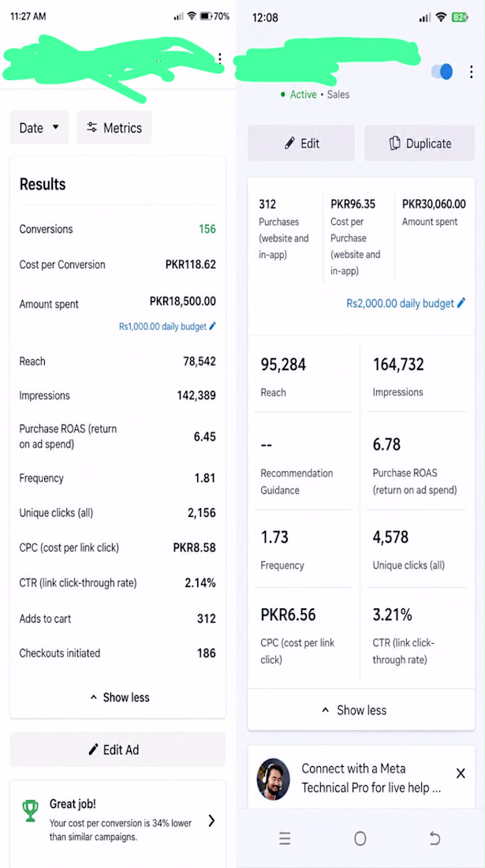
Task: Tap the Android home circle icon
Action: point(360,839)
